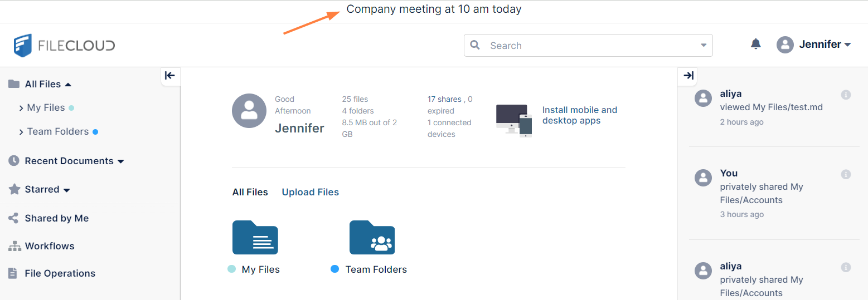Open Workflows from the sidebar
The image size is (868, 300).
pos(49,246)
